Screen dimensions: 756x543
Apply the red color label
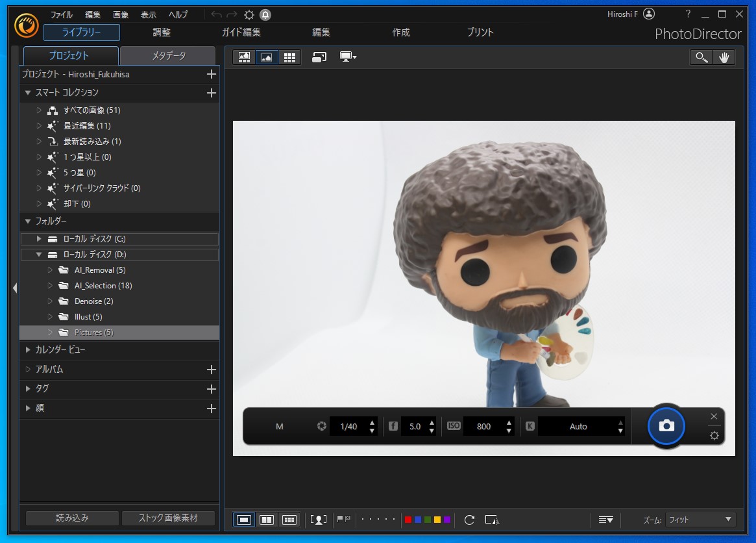(408, 520)
